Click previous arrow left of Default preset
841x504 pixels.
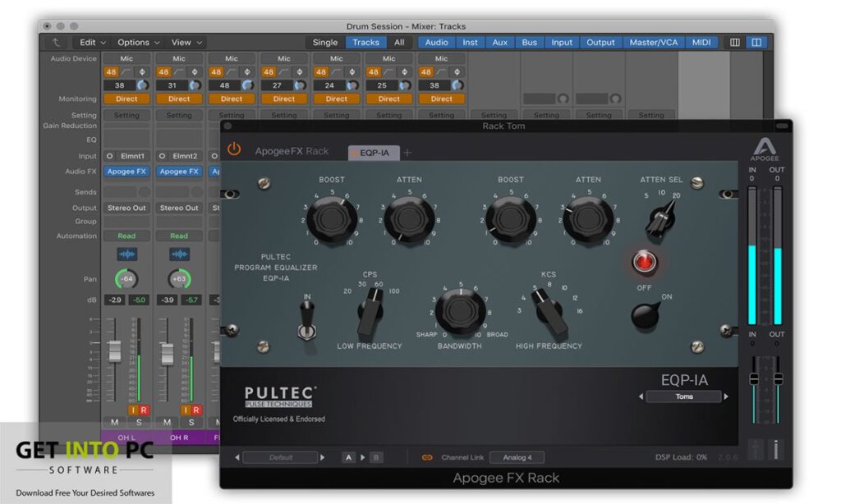coord(237,457)
